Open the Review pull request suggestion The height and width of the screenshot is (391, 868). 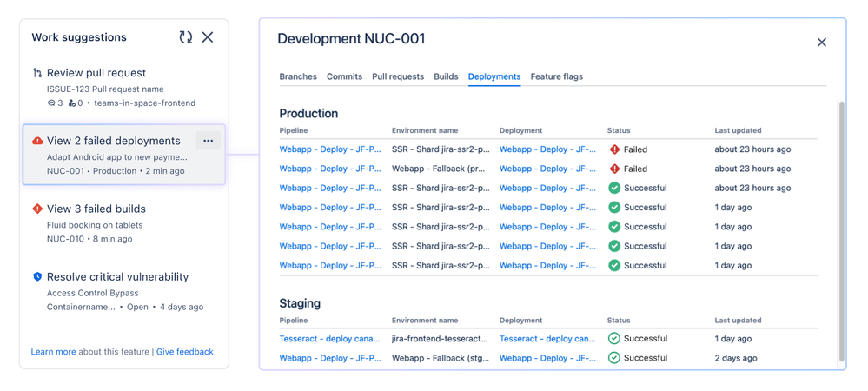(96, 72)
